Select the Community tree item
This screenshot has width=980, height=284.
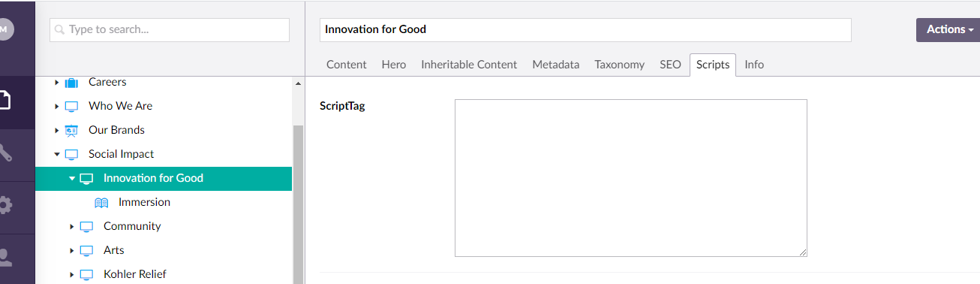(x=132, y=226)
